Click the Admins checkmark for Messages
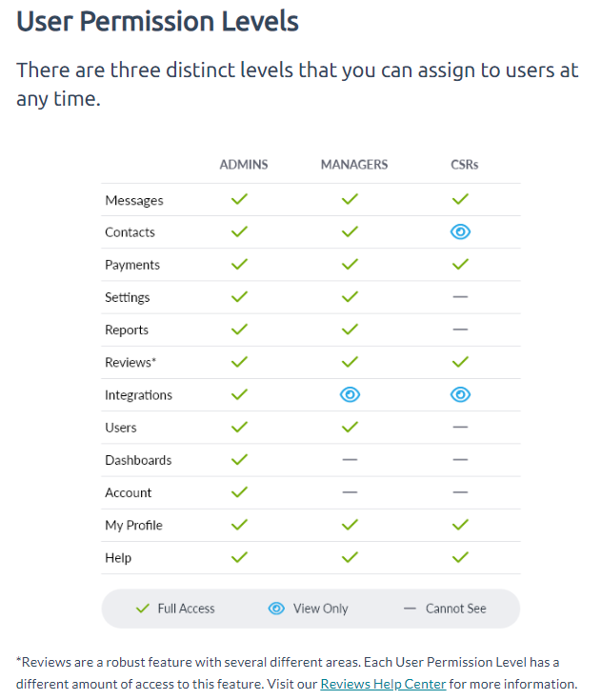This screenshot has width=601, height=700. click(x=239, y=199)
